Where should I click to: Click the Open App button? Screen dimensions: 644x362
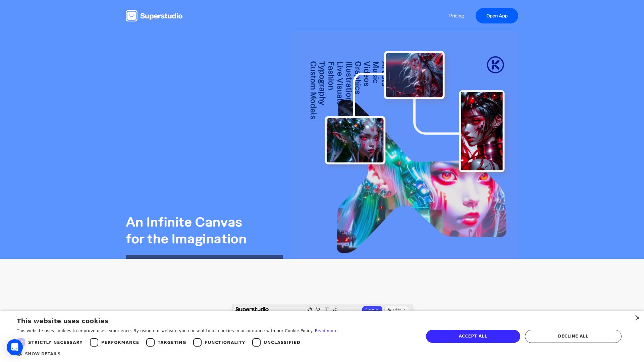point(496,16)
